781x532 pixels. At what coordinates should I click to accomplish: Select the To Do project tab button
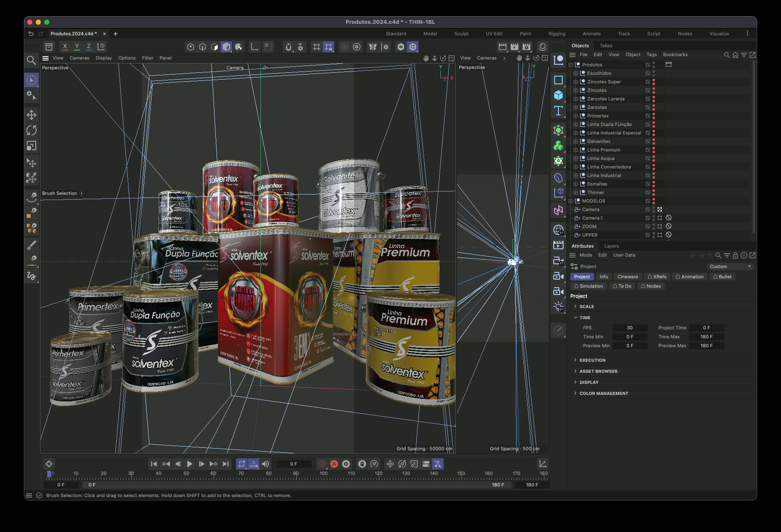(x=622, y=286)
